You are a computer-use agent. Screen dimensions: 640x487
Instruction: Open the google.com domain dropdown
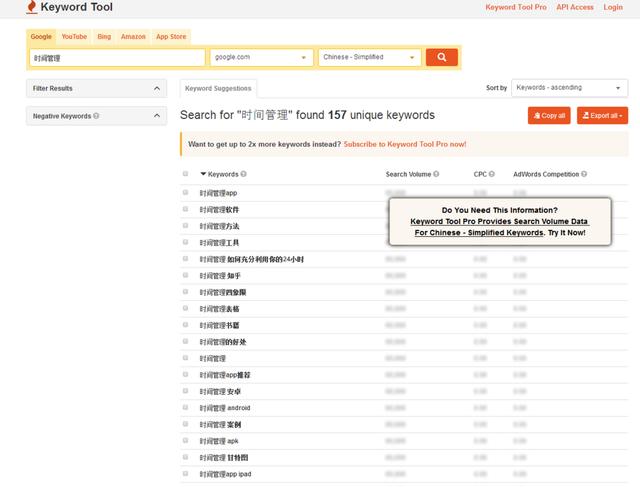coord(261,57)
